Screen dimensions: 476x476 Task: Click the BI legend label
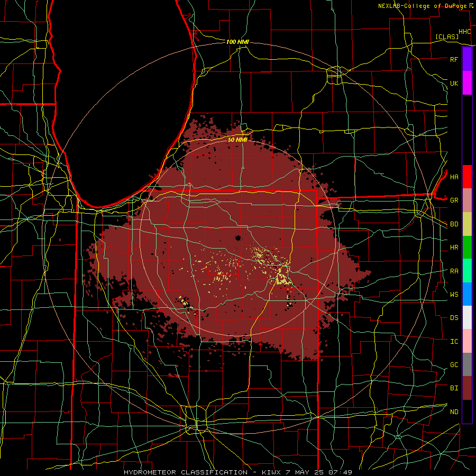coord(454,388)
